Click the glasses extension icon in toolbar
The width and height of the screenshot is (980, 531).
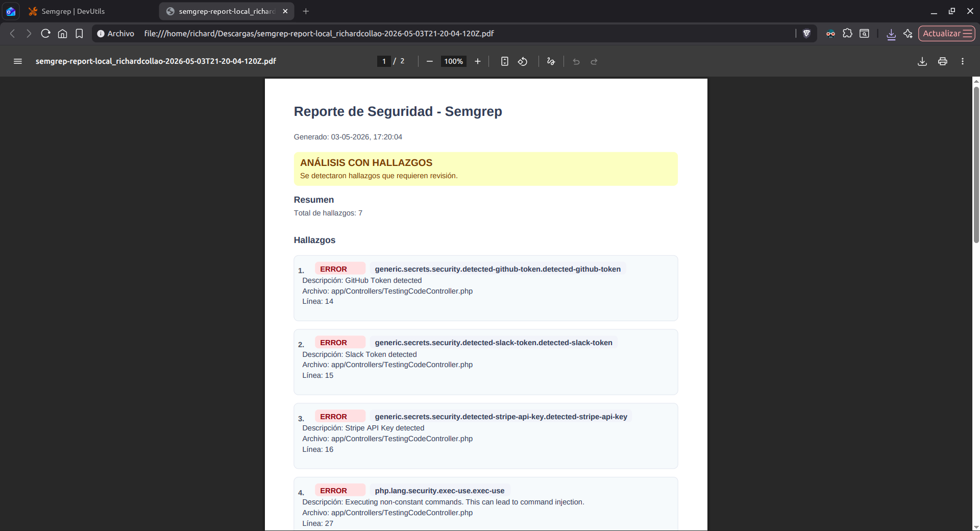830,33
